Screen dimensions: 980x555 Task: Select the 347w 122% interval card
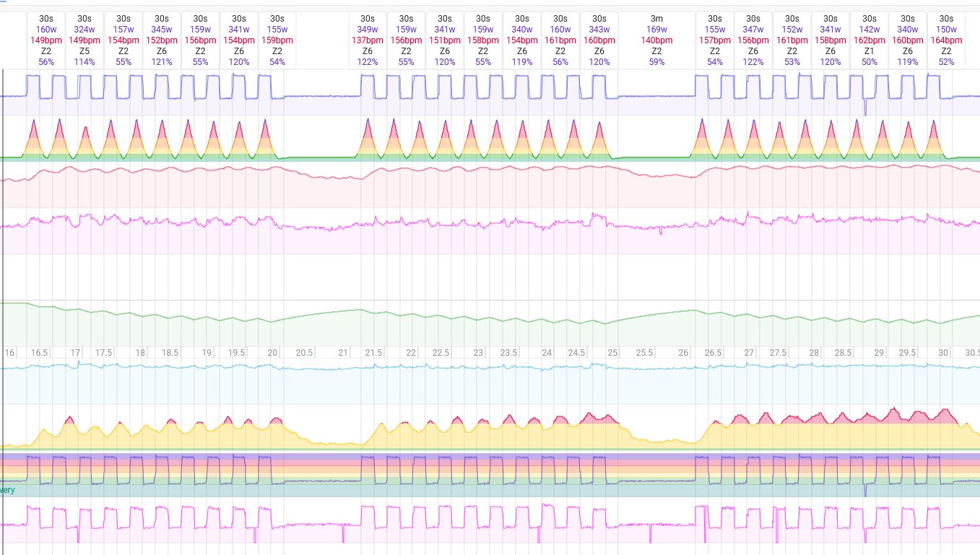pyautogui.click(x=753, y=40)
